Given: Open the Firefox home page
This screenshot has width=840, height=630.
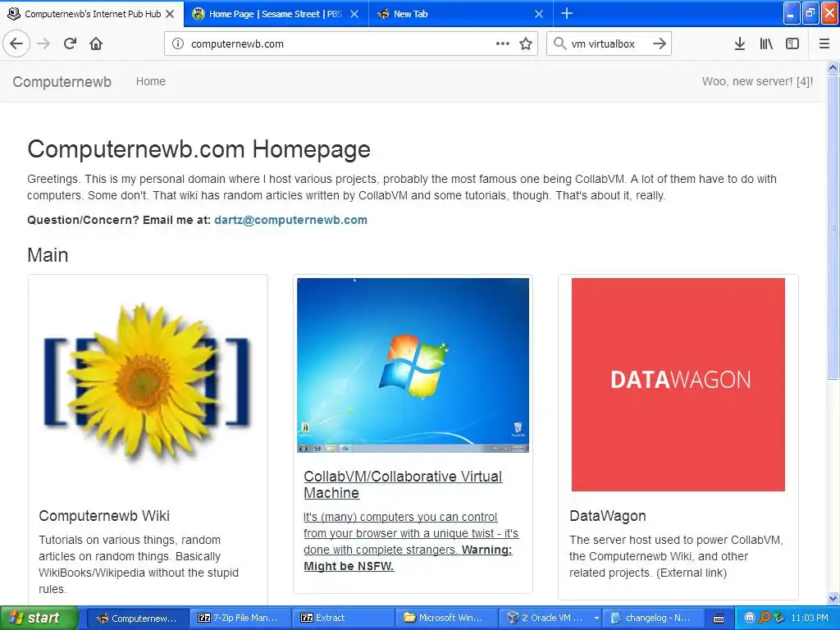Looking at the screenshot, I should (x=96, y=43).
